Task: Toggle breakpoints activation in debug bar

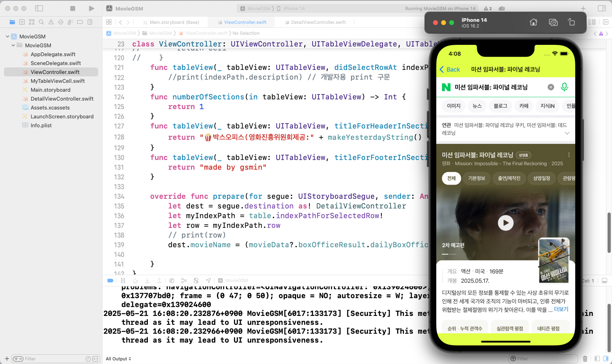Action: click(x=110, y=280)
